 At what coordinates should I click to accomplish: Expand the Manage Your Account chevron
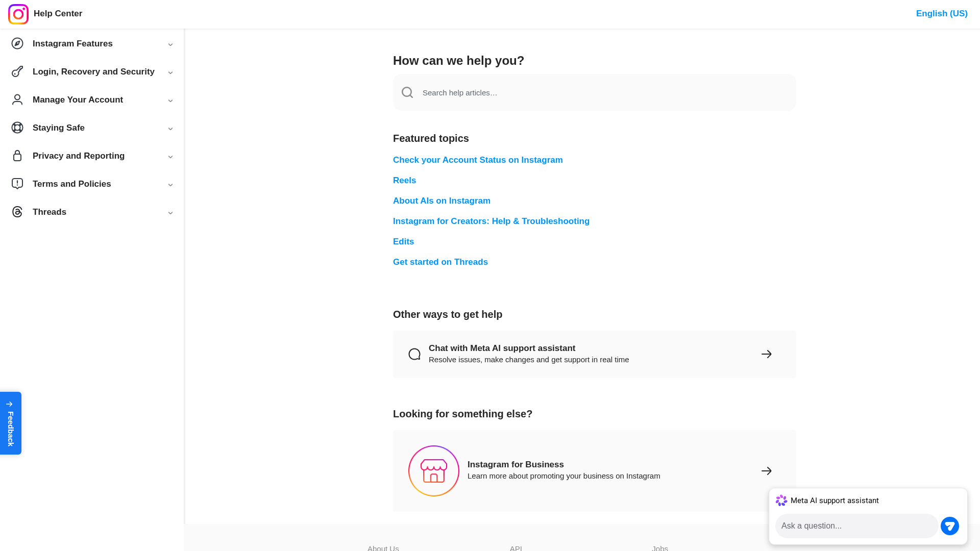point(170,101)
